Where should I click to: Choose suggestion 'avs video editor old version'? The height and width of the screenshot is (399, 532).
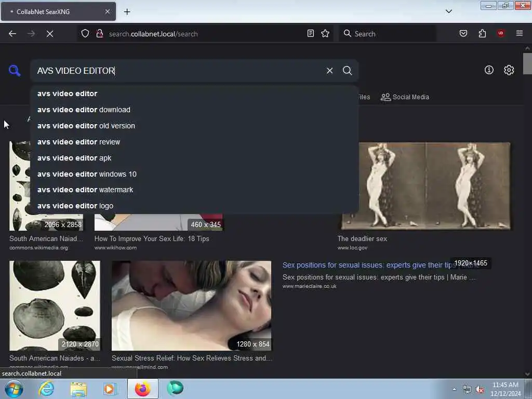(x=194, y=126)
